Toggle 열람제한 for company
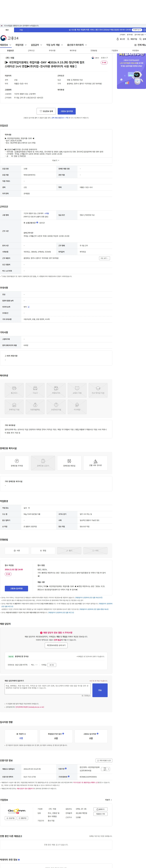146x868 pixels. tap(23, 818)
